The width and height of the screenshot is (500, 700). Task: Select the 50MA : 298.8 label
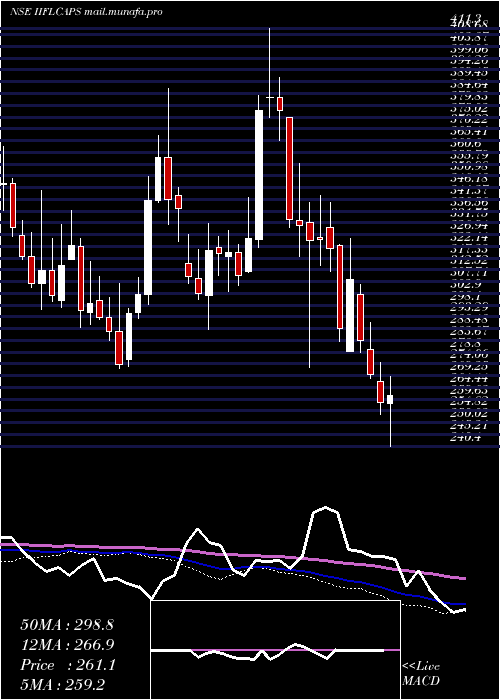click(67, 625)
